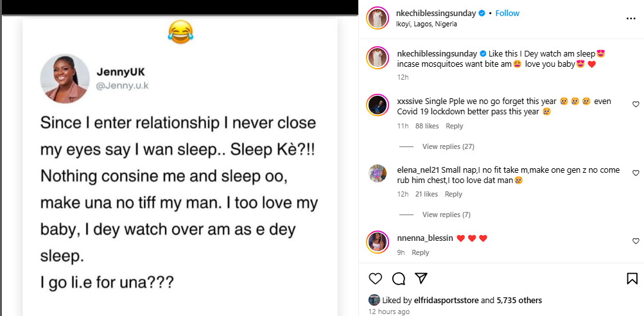Viewport: 644px width, 316px height.
Task: Open nnenna_blessin's profile avatar
Action: pos(377,241)
